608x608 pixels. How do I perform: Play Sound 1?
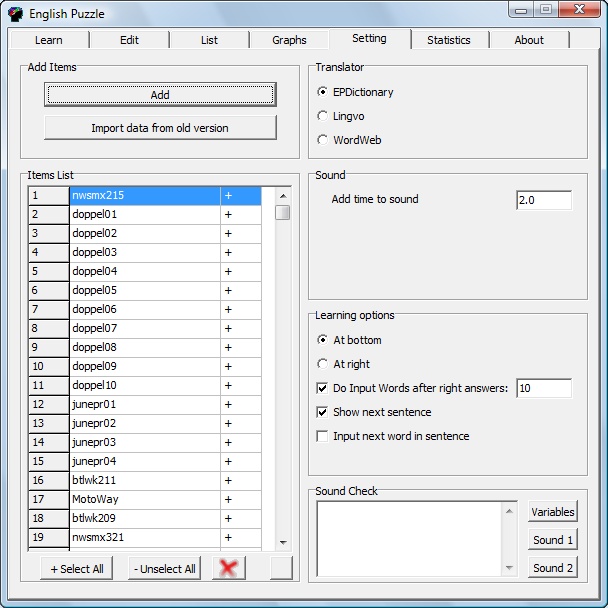553,540
